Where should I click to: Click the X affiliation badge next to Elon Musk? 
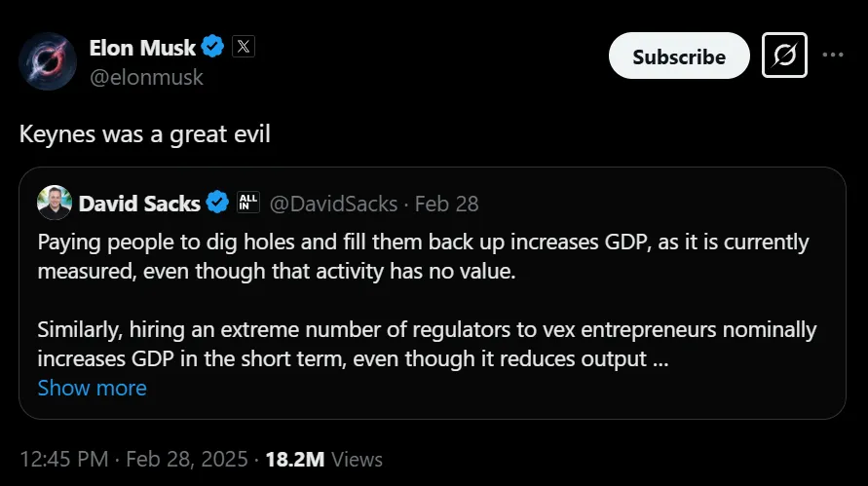pyautogui.click(x=244, y=47)
